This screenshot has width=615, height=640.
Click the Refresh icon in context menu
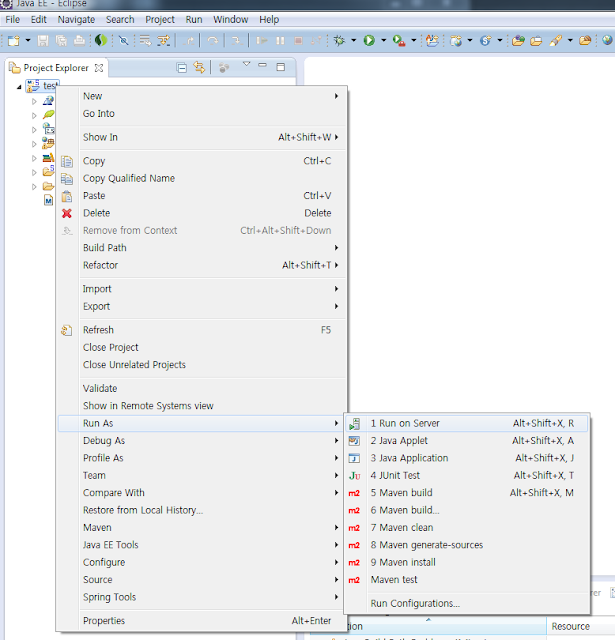click(x=67, y=330)
